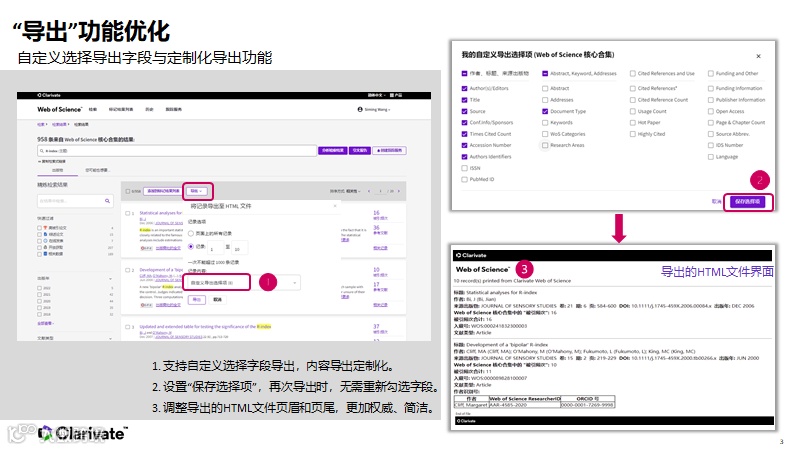Open the 'Statistical analyses for' result title

[161, 213]
